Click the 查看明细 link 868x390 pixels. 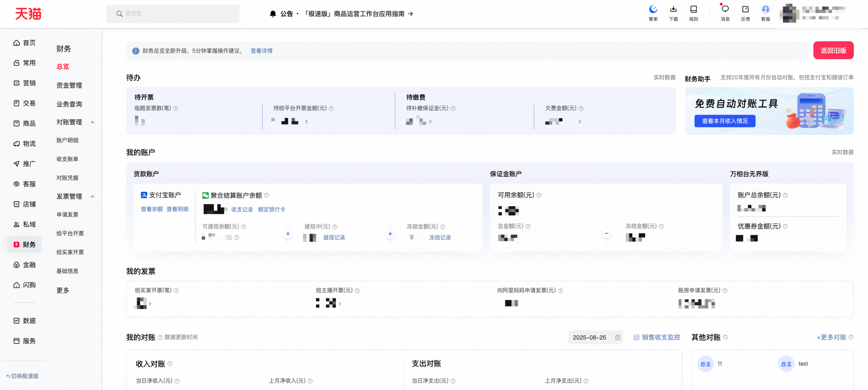pyautogui.click(x=178, y=209)
